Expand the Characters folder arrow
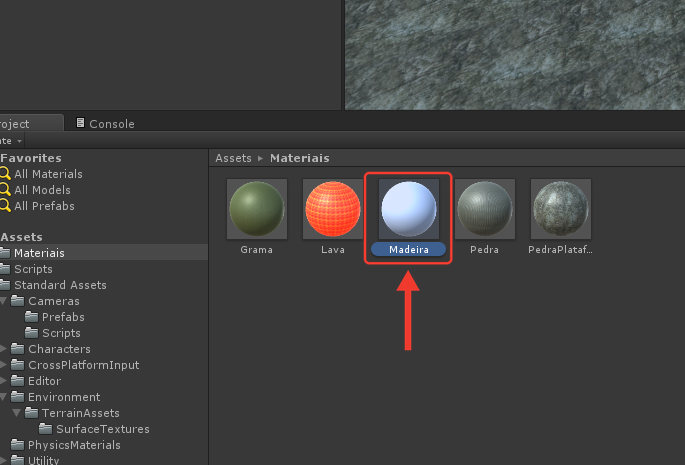Image resolution: width=685 pixels, height=465 pixels. click(x=3, y=349)
